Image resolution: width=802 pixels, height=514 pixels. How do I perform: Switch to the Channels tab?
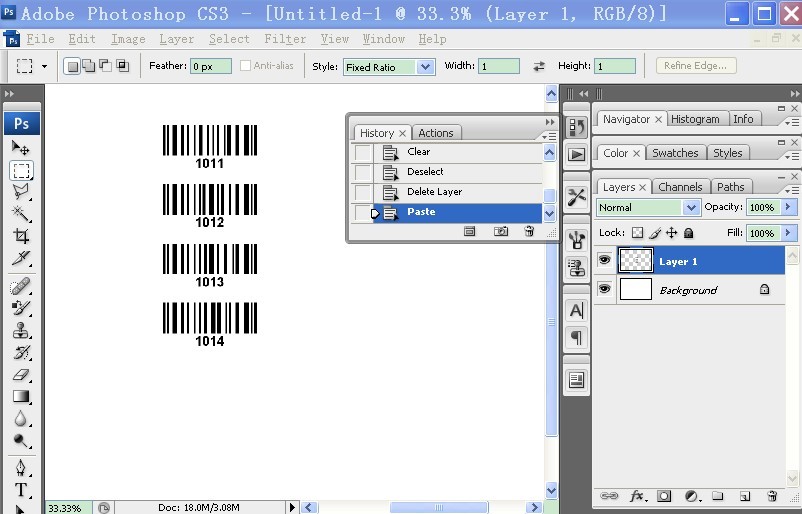680,187
